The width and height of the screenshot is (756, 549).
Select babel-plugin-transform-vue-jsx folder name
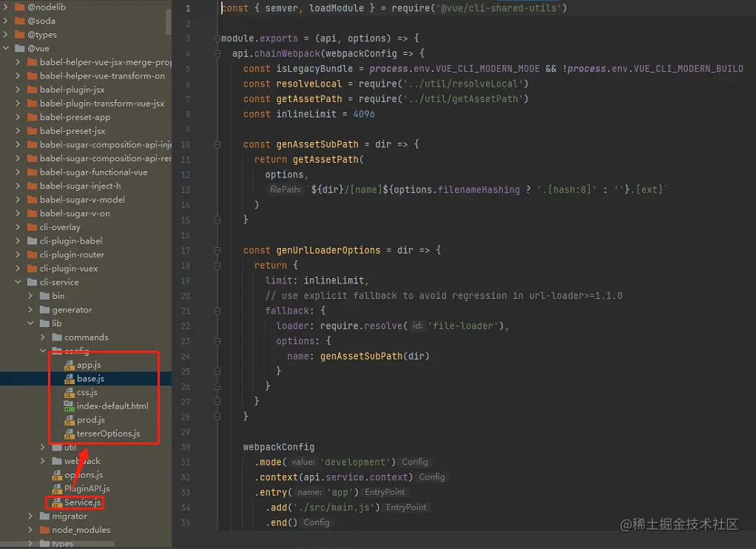pos(102,104)
